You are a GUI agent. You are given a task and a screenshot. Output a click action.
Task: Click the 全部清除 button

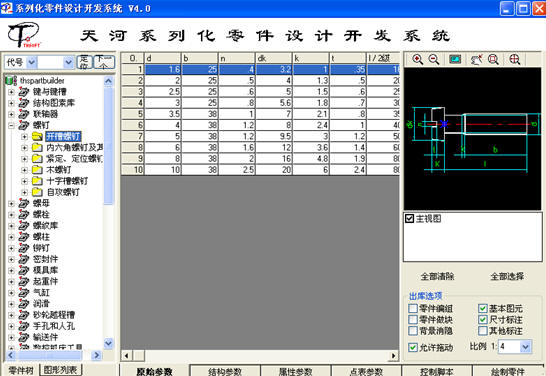tap(437, 276)
